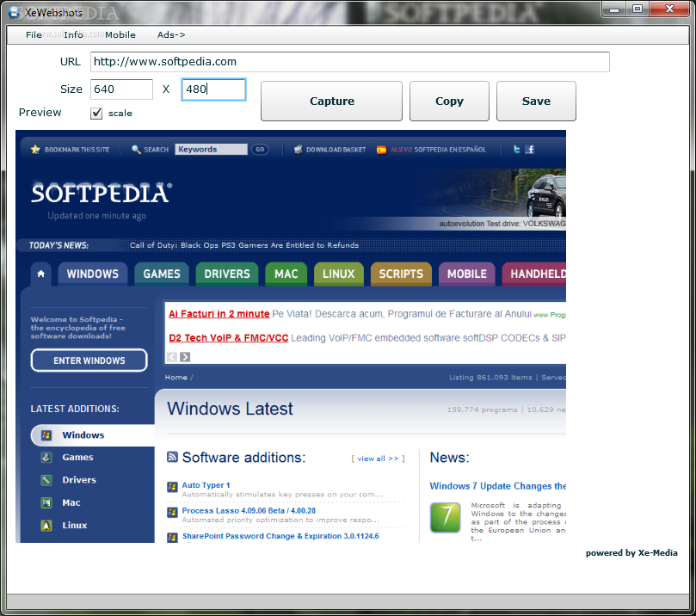Select the WINDOWS tab in preview
Image resolution: width=696 pixels, height=616 pixels.
pyautogui.click(x=93, y=274)
